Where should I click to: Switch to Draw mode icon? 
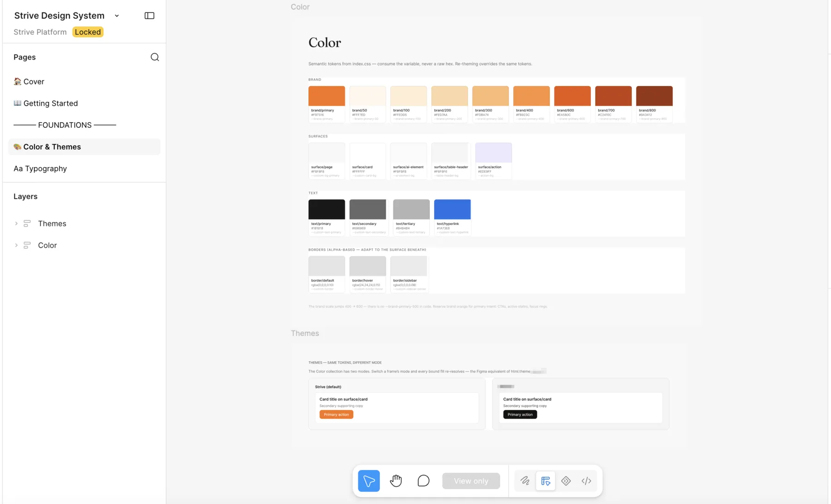click(525, 481)
